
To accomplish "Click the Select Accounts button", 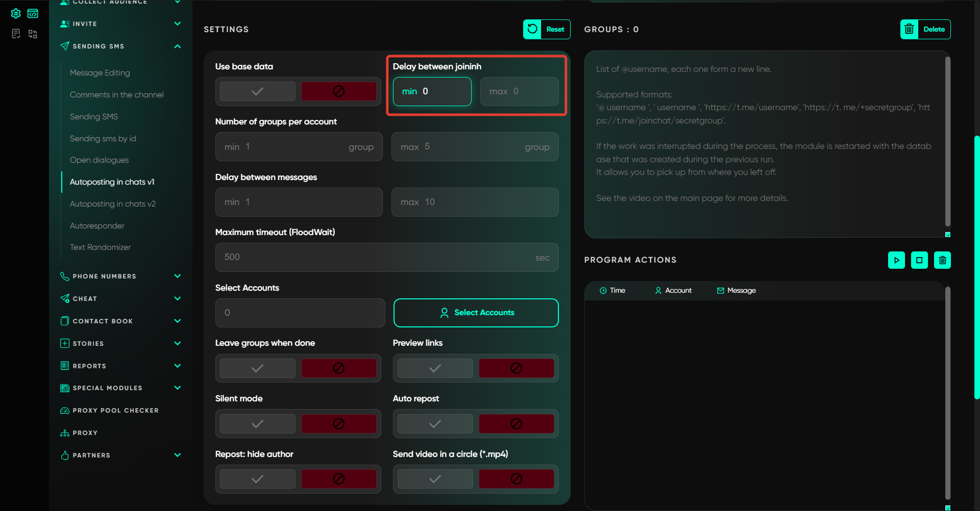I will click(476, 313).
